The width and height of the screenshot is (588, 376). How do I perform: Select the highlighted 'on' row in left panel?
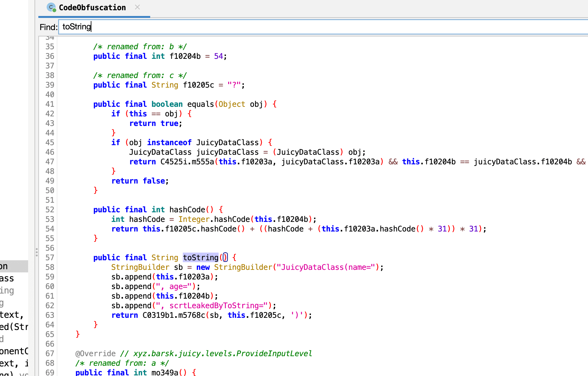point(14,266)
